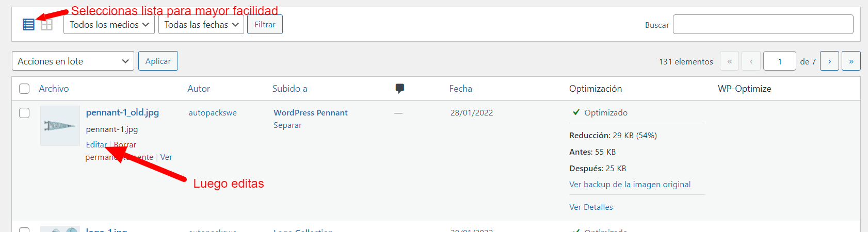Click the green Optimizado checkmark

tap(576, 112)
